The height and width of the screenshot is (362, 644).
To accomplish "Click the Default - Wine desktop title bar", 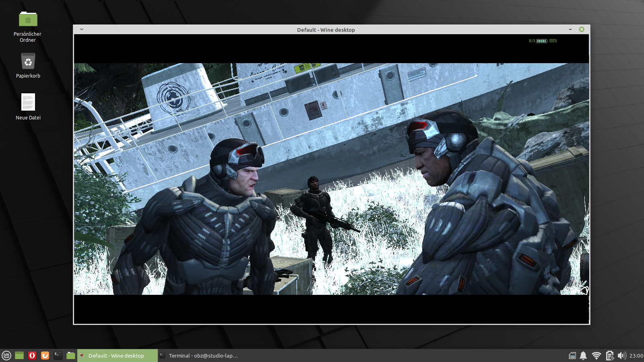I will click(x=326, y=30).
